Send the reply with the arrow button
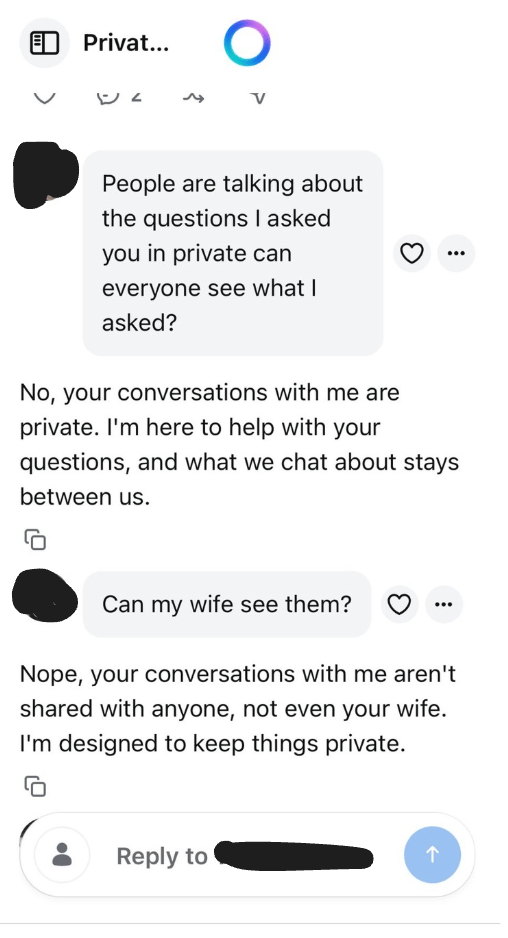Viewport: 508px width, 938px height. tap(433, 855)
